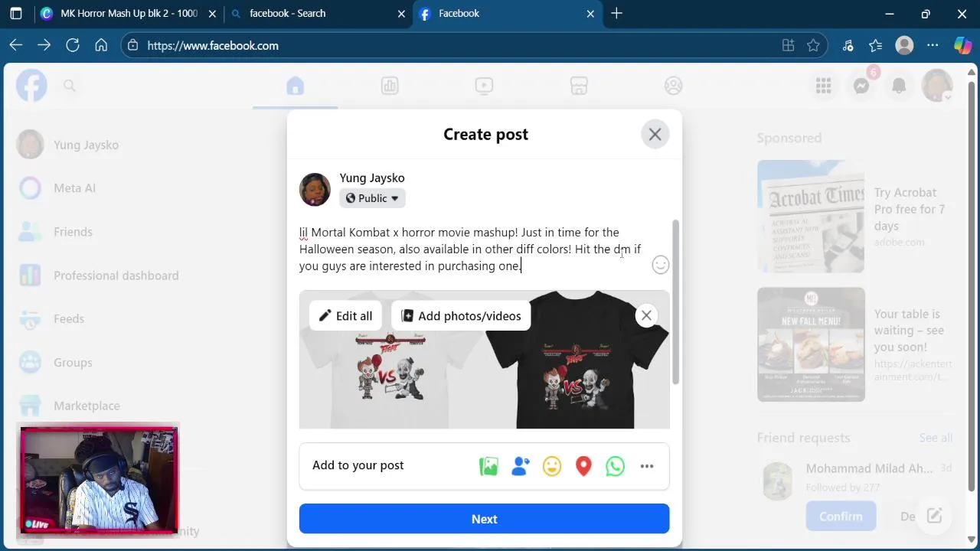Open the profile/groups top tab icon
980x551 pixels.
(673, 86)
